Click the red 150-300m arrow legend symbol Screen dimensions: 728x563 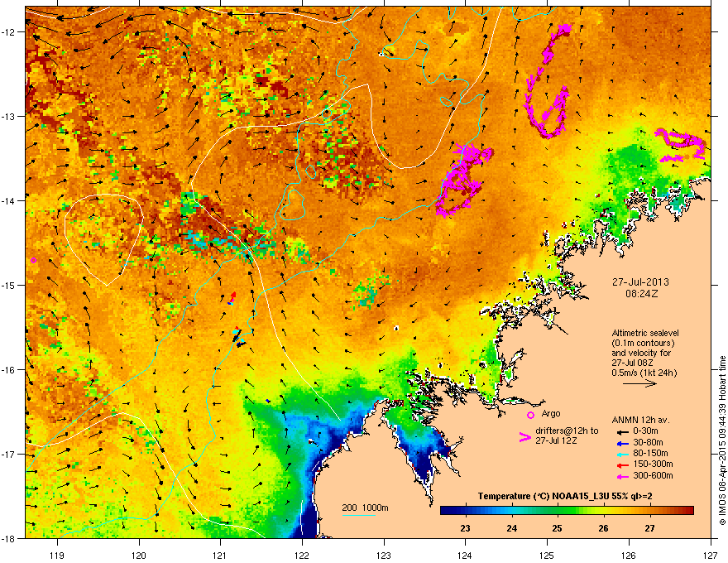click(623, 465)
